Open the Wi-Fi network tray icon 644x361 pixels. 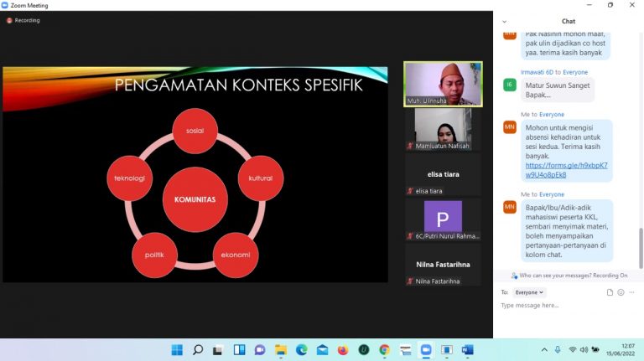click(x=572, y=350)
